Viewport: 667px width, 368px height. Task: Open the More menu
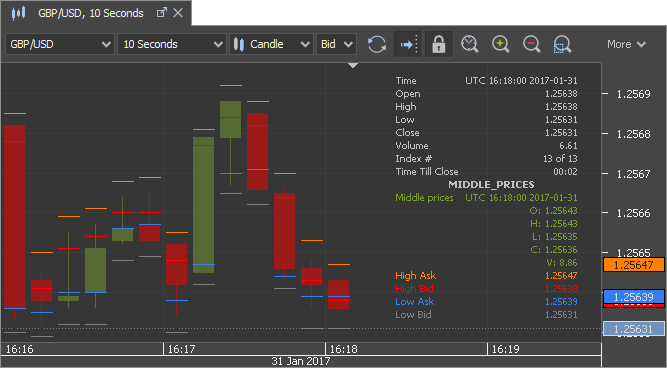627,44
